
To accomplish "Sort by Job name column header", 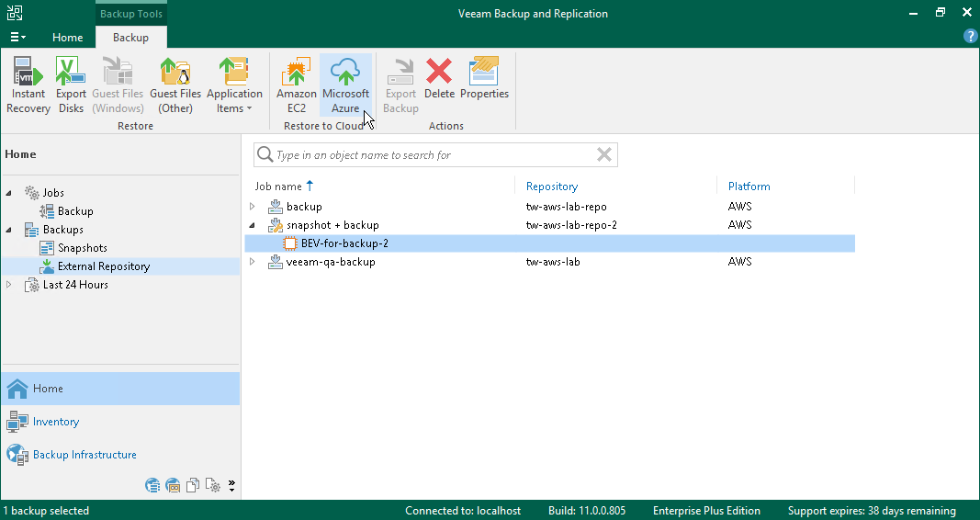I will point(285,187).
